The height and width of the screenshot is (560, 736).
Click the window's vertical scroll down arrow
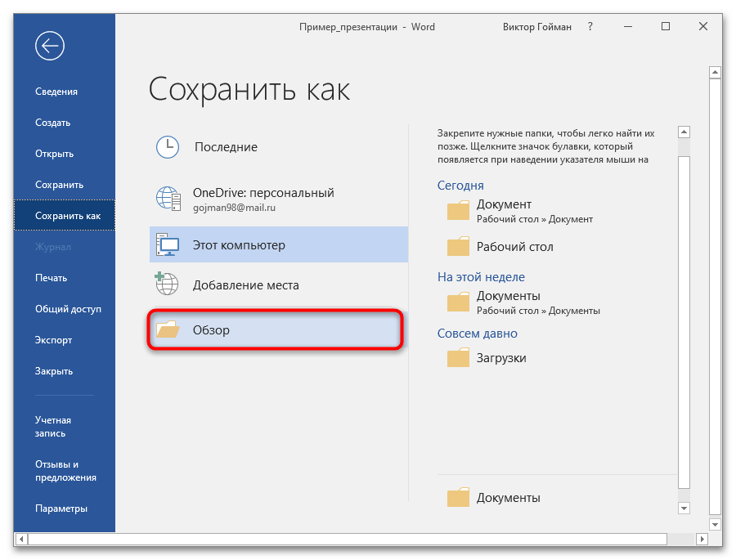(715, 524)
